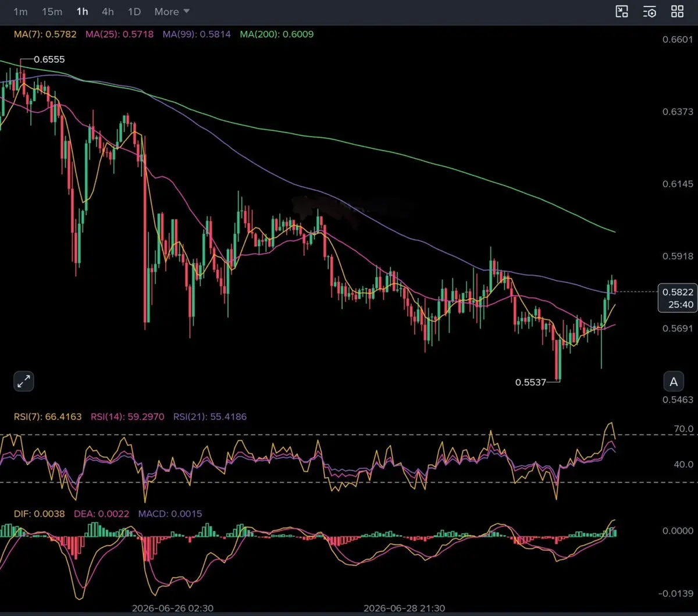Open the More timeframes dropdown

click(172, 12)
